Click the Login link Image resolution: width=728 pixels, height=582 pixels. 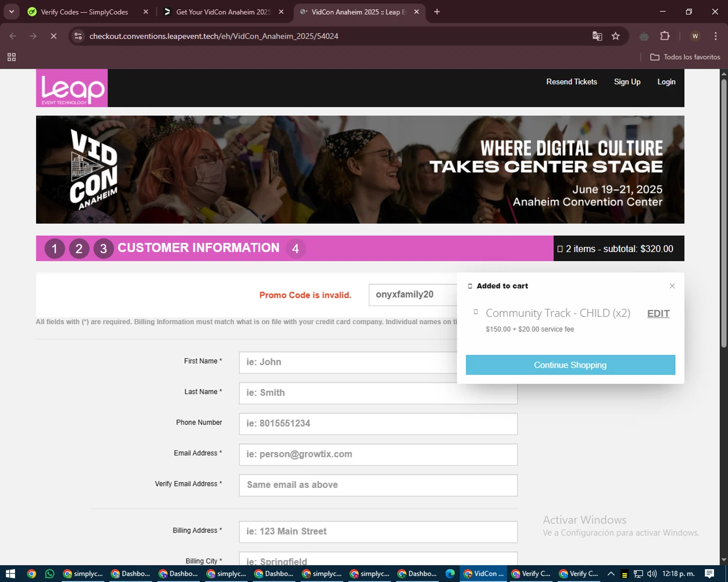[x=666, y=82]
